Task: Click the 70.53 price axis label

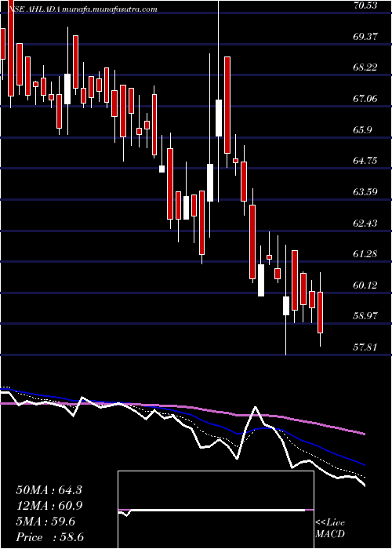Action: tap(365, 5)
